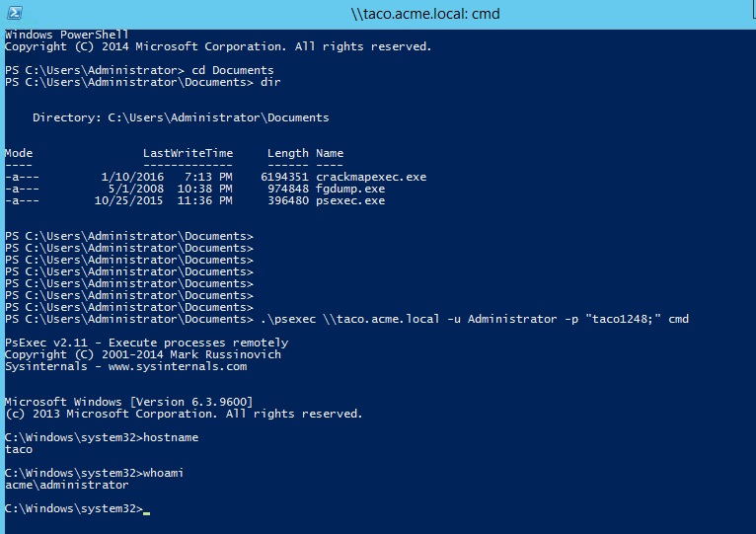Click the hostname command text

[x=171, y=437]
